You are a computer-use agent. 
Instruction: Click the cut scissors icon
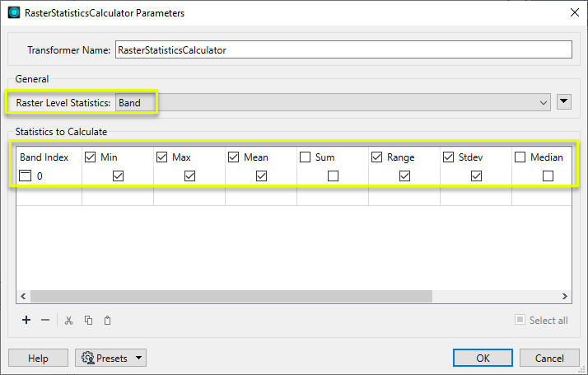[x=69, y=320]
